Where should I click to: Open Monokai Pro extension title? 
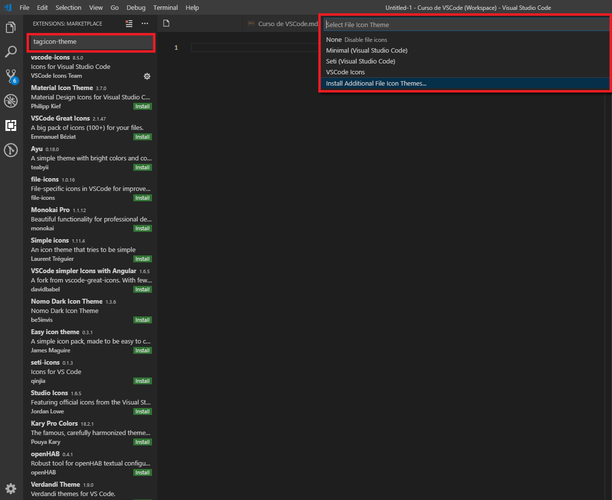pos(50,210)
